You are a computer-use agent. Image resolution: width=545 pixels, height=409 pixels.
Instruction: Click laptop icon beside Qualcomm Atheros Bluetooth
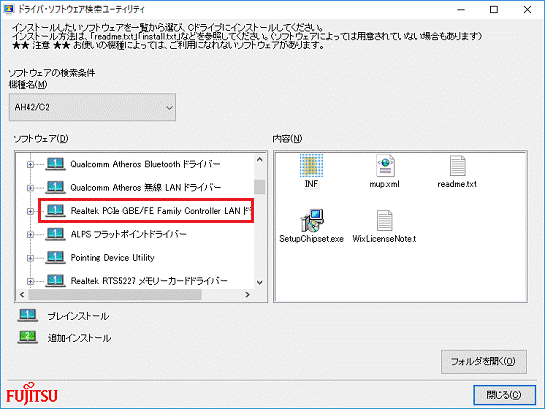click(55, 164)
